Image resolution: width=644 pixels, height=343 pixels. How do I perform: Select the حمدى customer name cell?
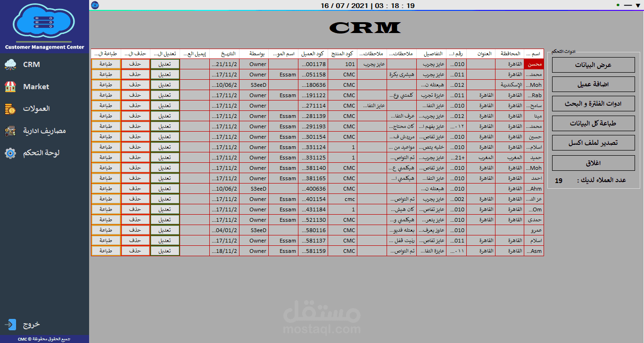(x=534, y=220)
